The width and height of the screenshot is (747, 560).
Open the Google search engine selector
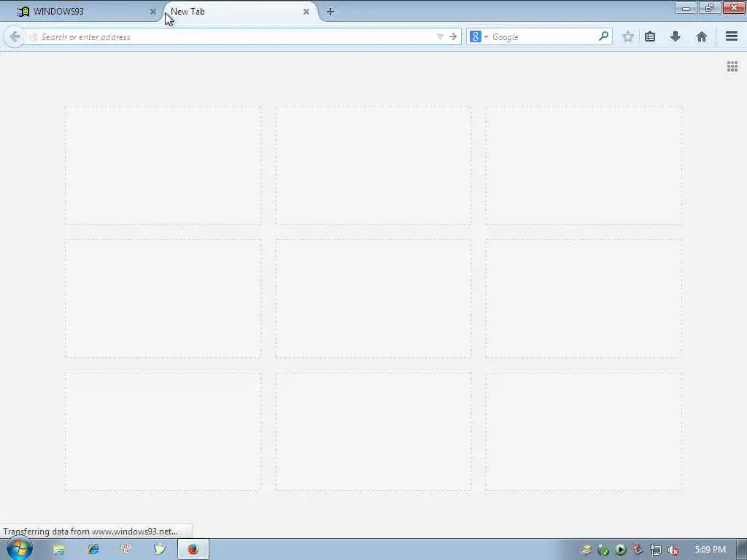pos(479,36)
